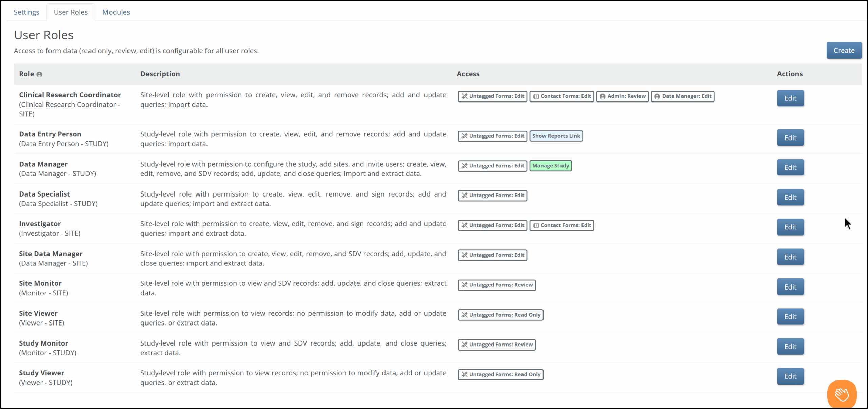Image resolution: width=868 pixels, height=409 pixels.
Task: Click the orange waving hand chat widget
Action: [x=842, y=394]
